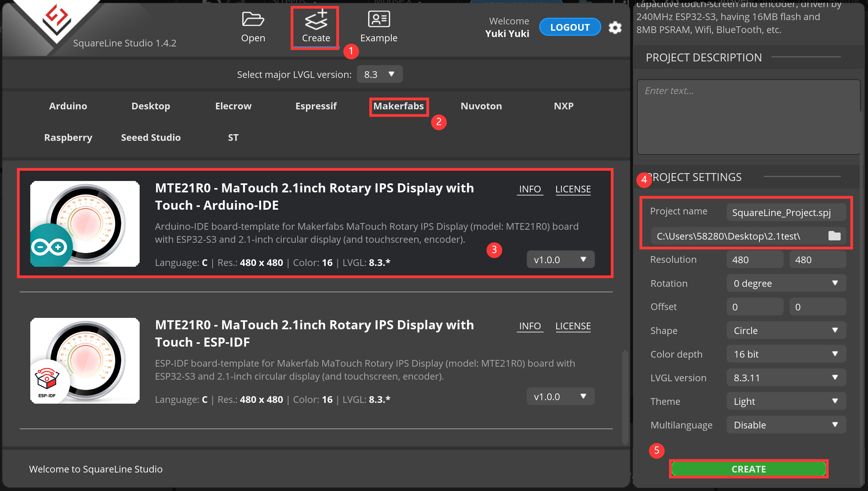Image resolution: width=868 pixels, height=491 pixels.
Task: Switch to the NXP vendor tab
Action: [x=564, y=106]
